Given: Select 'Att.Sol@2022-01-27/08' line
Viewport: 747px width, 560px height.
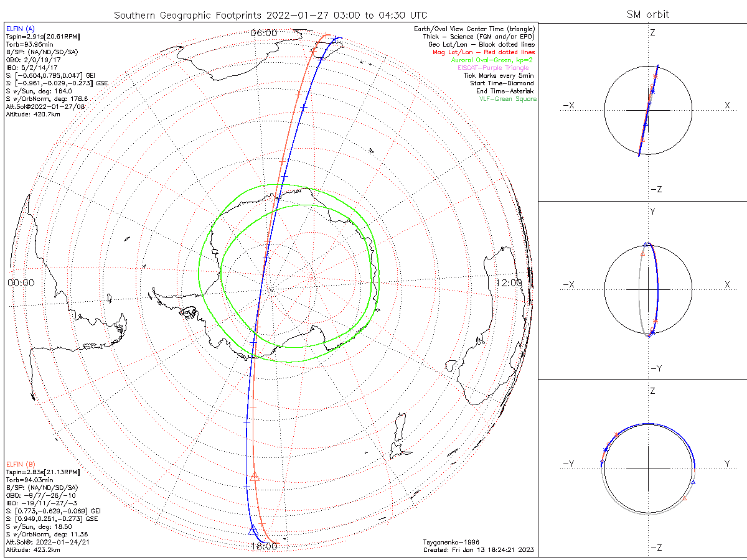Looking at the screenshot, I should [45, 106].
